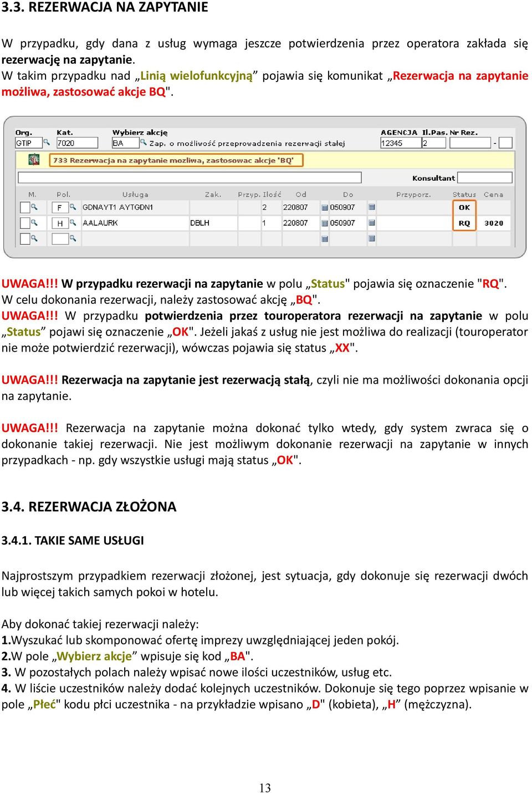Click the AGENCJA field showing 12345
This screenshot has height=793, width=532.
point(400,143)
